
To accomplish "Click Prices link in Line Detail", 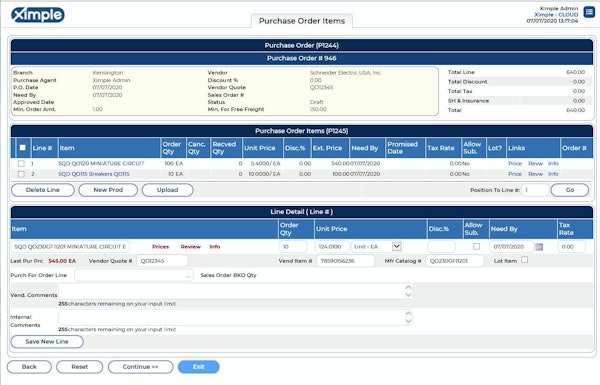I will tap(160, 247).
